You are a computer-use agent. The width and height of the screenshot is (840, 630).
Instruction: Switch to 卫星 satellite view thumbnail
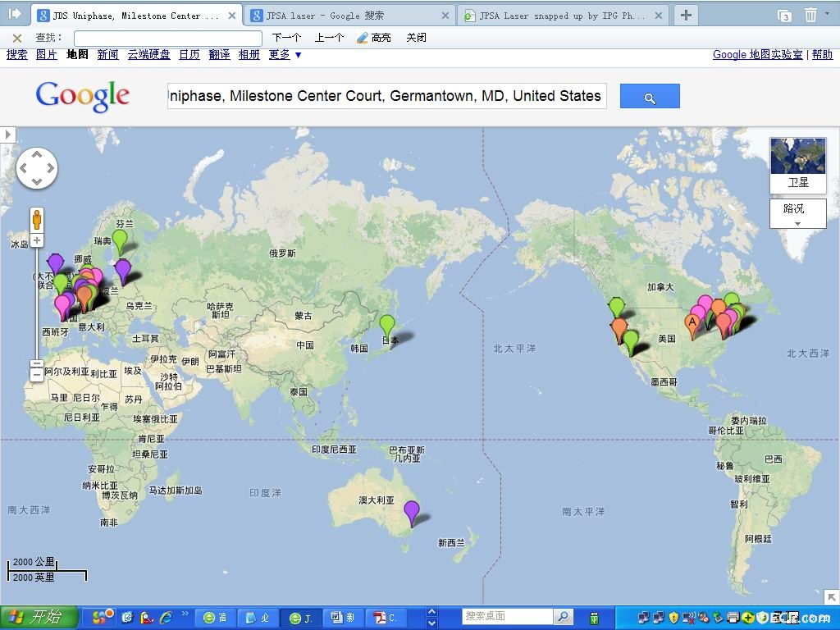tap(797, 165)
